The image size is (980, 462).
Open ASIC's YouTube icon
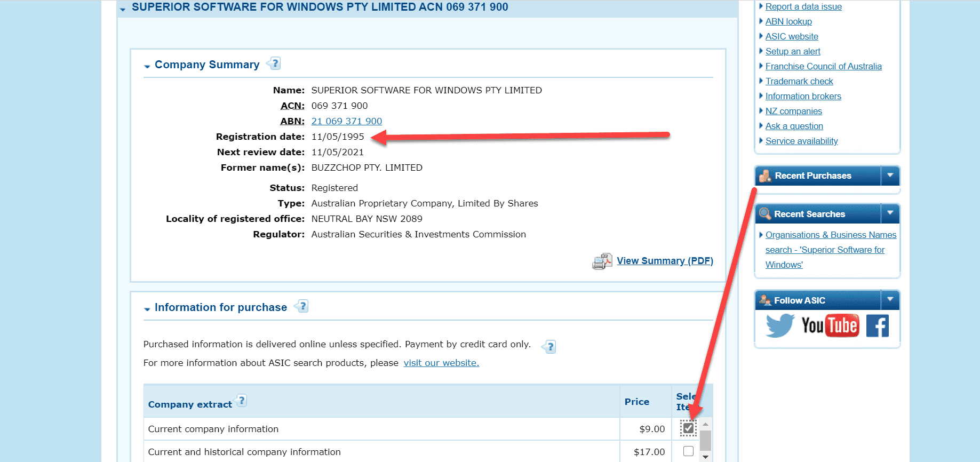point(830,325)
